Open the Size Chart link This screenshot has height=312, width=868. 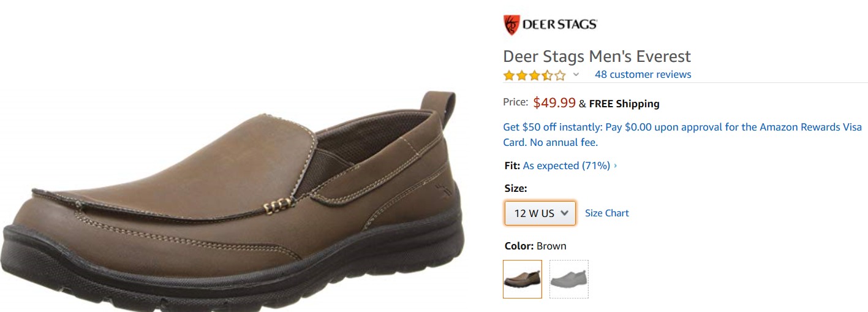pos(606,213)
